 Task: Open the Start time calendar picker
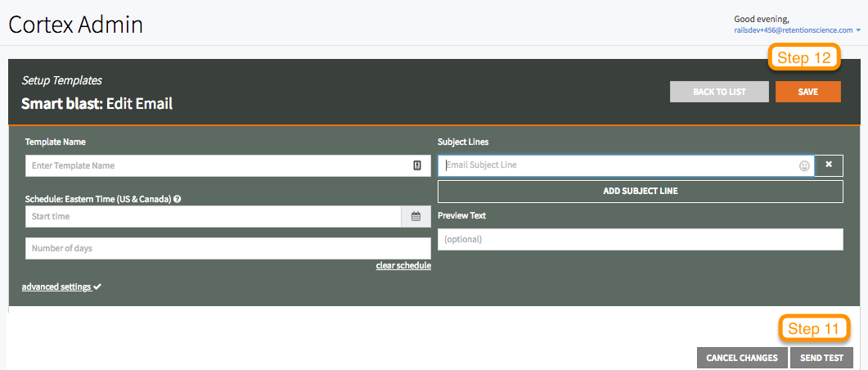click(x=416, y=217)
